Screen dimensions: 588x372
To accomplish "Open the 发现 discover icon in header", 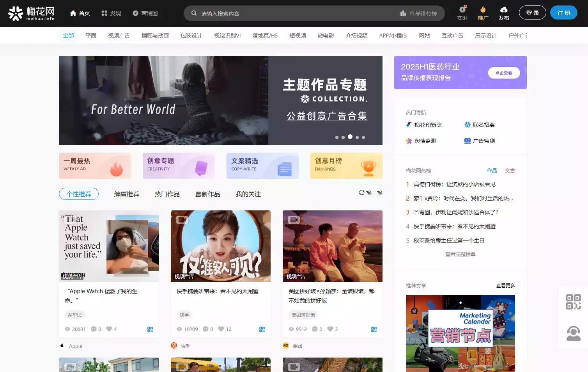I will 104,13.
